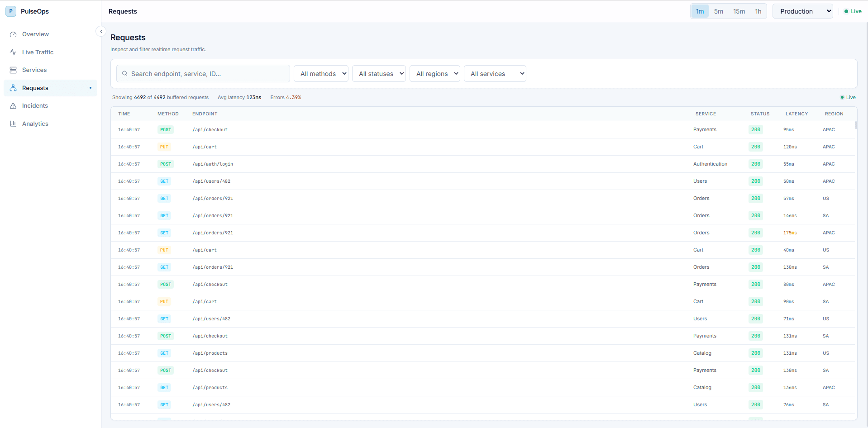The width and height of the screenshot is (868, 428).
Task: Click the ENDPOINT column header
Action: 205,114
